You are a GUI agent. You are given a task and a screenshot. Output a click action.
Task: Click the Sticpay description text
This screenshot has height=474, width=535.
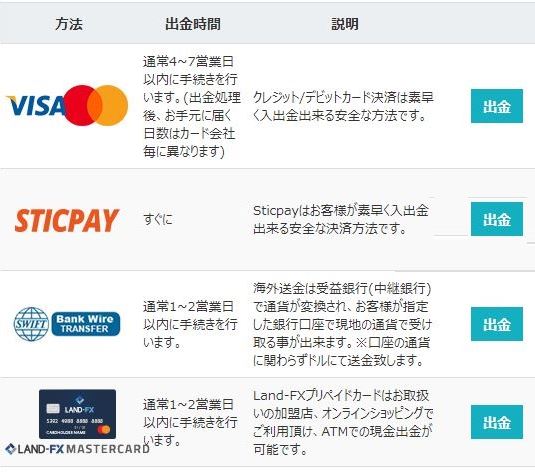[341, 219]
